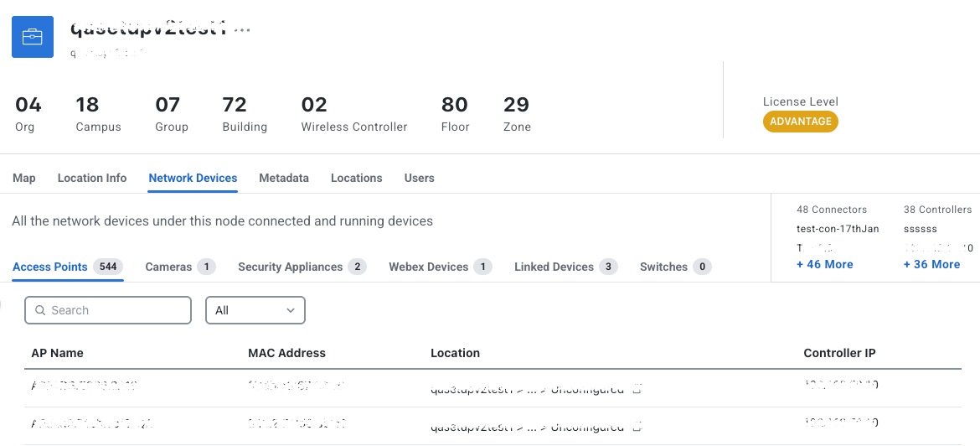Click the search magnifier icon
This screenshot has height=446, width=980.
click(41, 310)
